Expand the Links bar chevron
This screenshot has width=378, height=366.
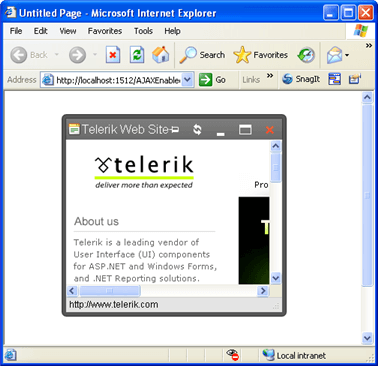pyautogui.click(x=270, y=76)
